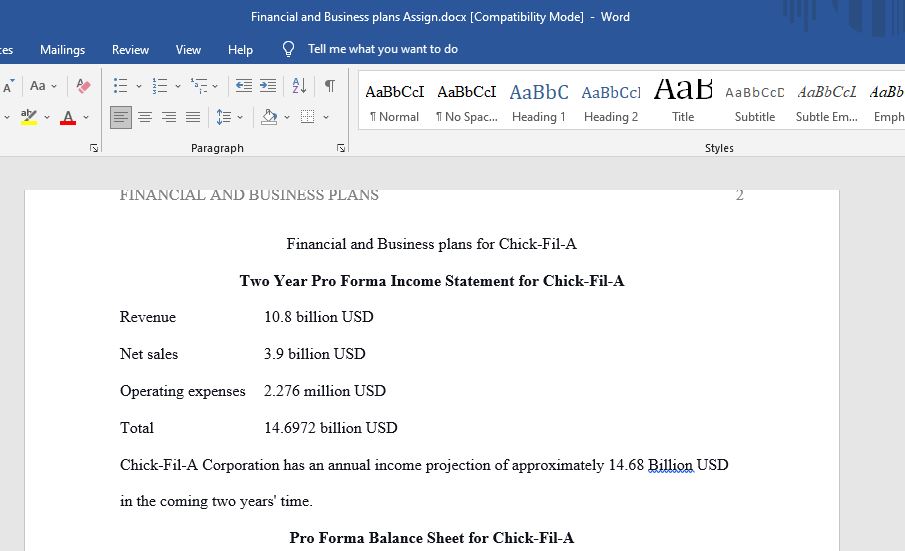Open the Font dialog launcher

(x=94, y=148)
